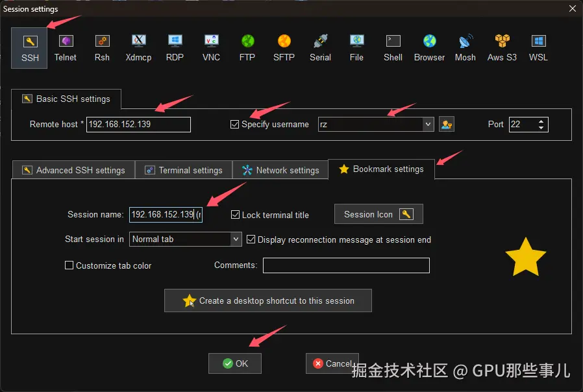This screenshot has width=583, height=392.
Task: Select the Serial session type
Action: 320,48
